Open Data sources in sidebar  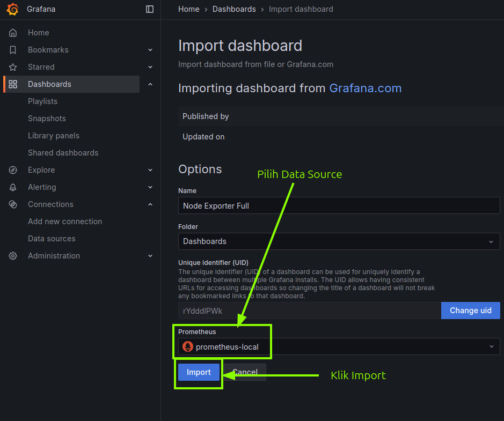click(52, 239)
